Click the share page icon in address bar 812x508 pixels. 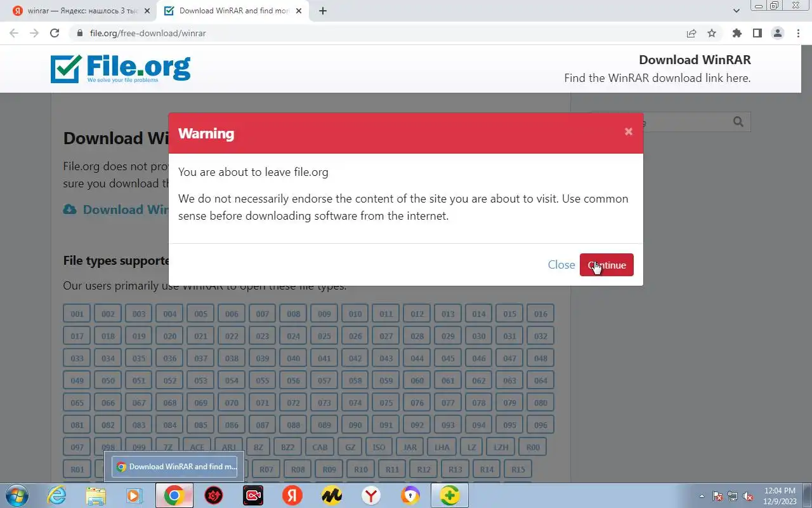691,33
